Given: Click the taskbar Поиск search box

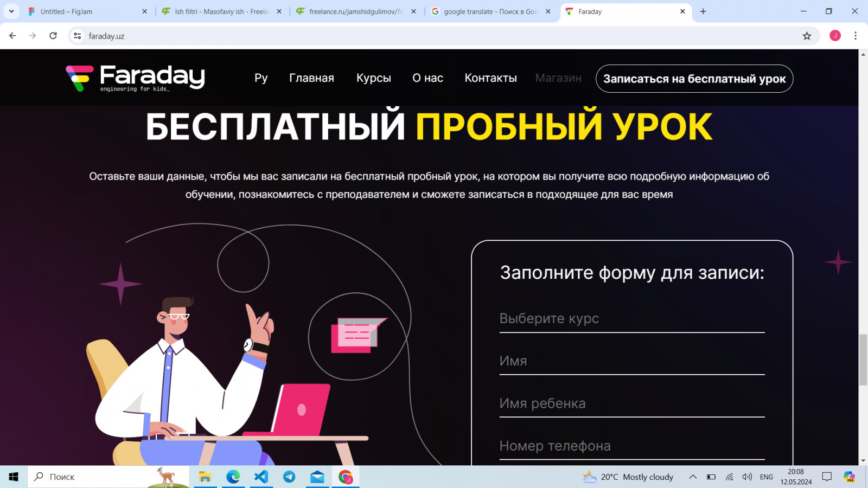Looking at the screenshot, I should point(108,477).
